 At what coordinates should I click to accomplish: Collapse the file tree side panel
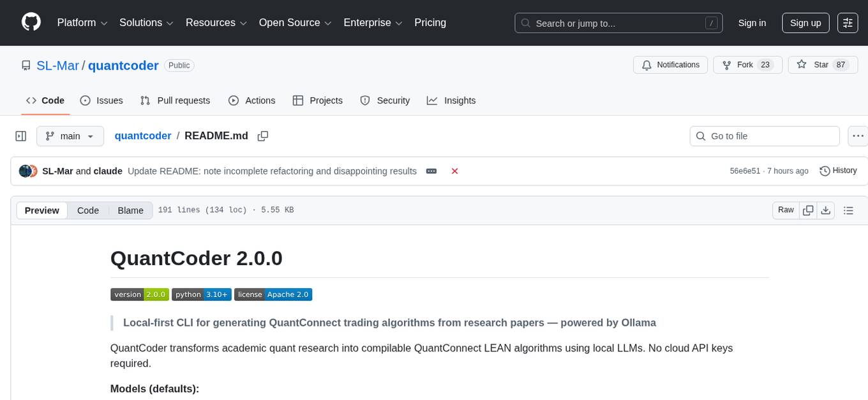tap(21, 136)
